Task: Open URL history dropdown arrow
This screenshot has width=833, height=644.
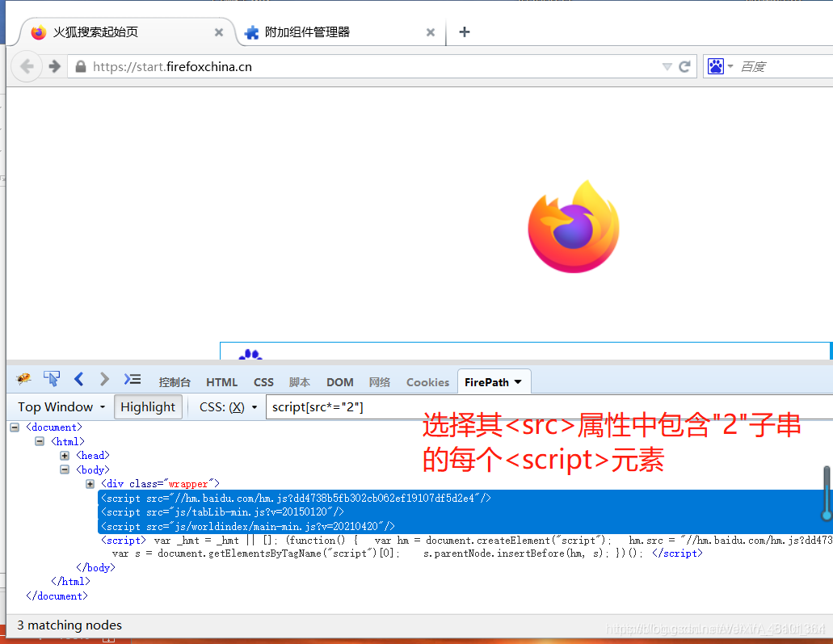Action: click(x=667, y=66)
